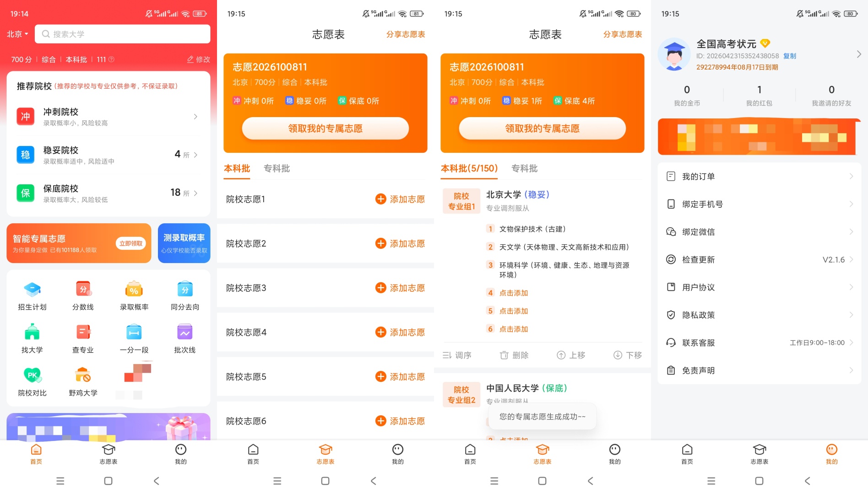The height and width of the screenshot is (494, 868).
Task: Open the 隐私政策 row
Action: pos(759,315)
